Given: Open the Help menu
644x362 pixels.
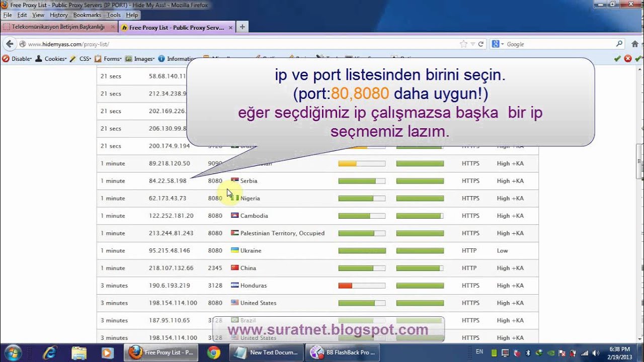Looking at the screenshot, I should click(132, 15).
